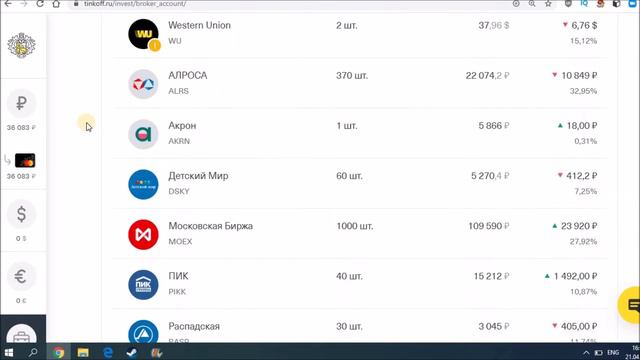Open the browser zoom magnifier icon
This screenshot has height=360, width=640.
point(532,4)
